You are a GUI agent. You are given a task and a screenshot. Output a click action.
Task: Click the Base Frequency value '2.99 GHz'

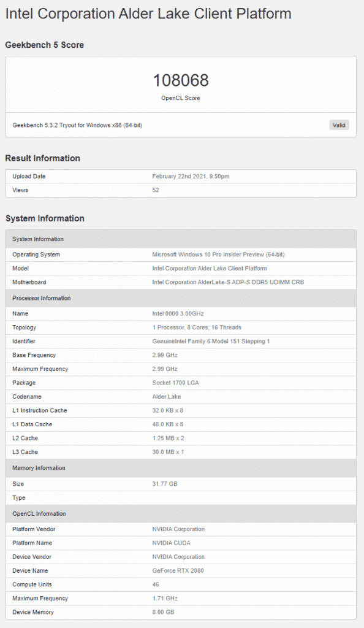(165, 355)
